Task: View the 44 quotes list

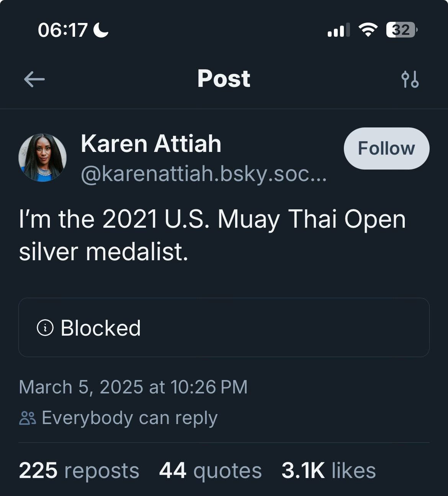Action: pyautogui.click(x=210, y=470)
